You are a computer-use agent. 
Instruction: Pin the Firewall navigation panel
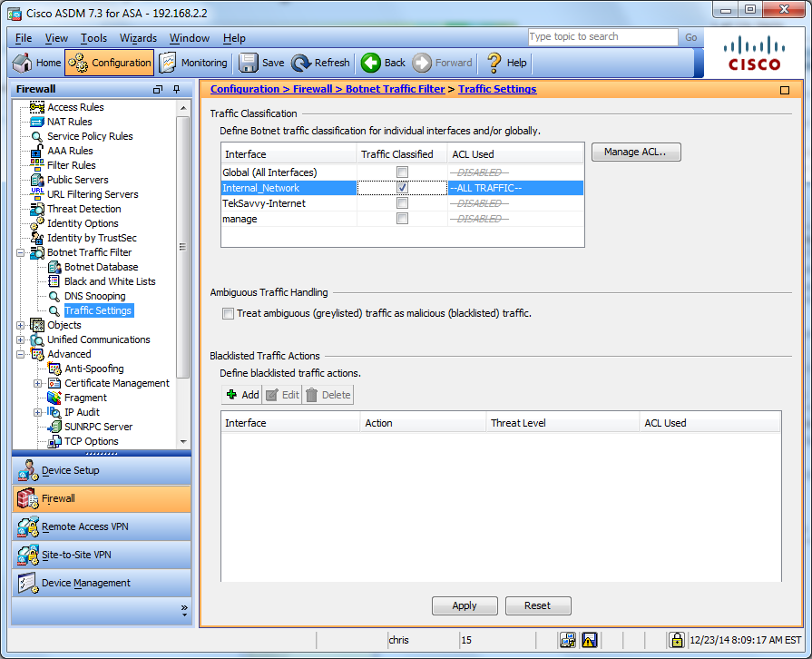pyautogui.click(x=177, y=90)
